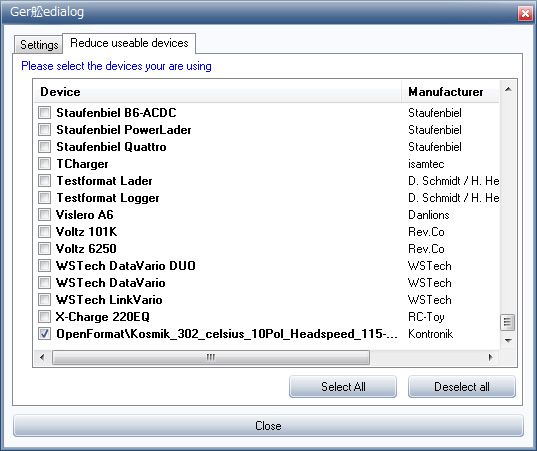Click the isamtec manufacturer cell
The image size is (537, 451).
[x=426, y=164]
